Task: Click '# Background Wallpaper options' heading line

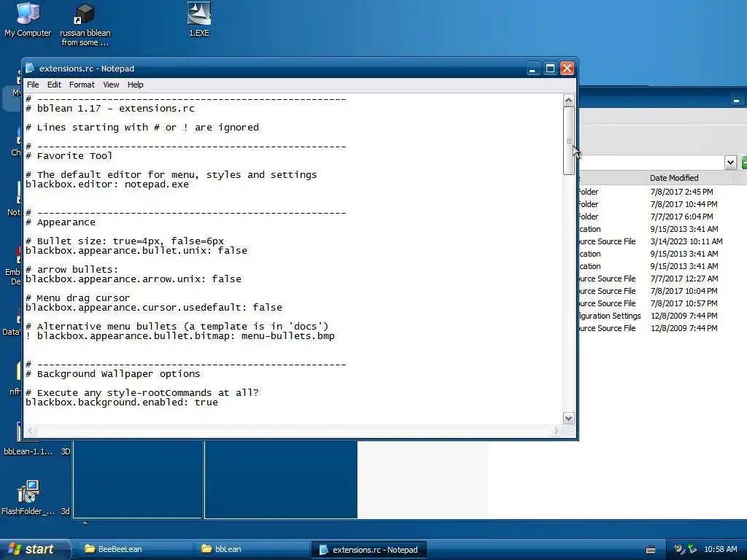Action: tap(113, 374)
